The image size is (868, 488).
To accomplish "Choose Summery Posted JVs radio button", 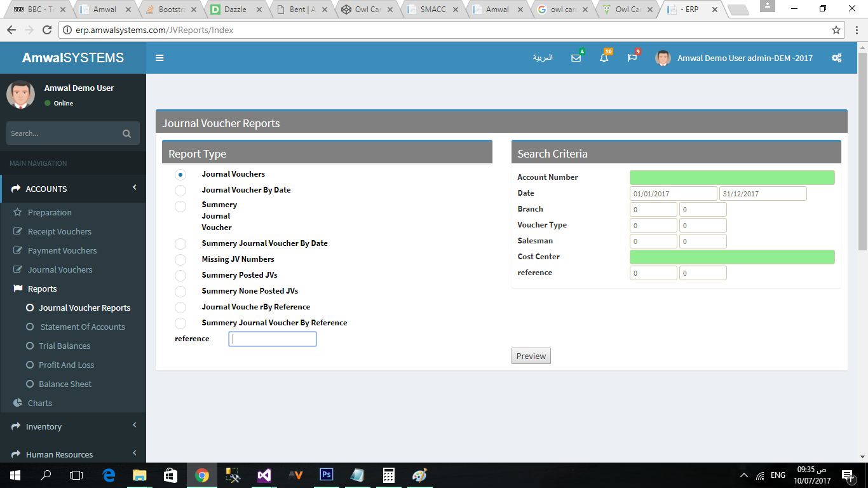I will (180, 275).
